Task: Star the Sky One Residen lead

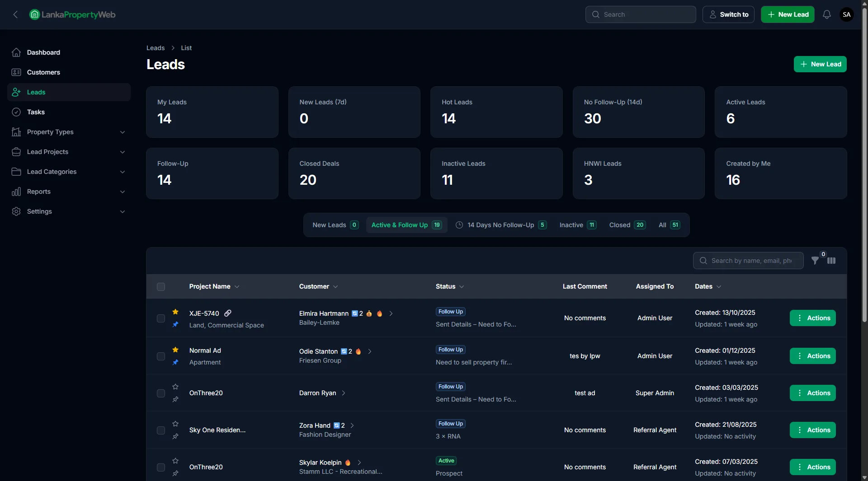Action: tap(175, 424)
